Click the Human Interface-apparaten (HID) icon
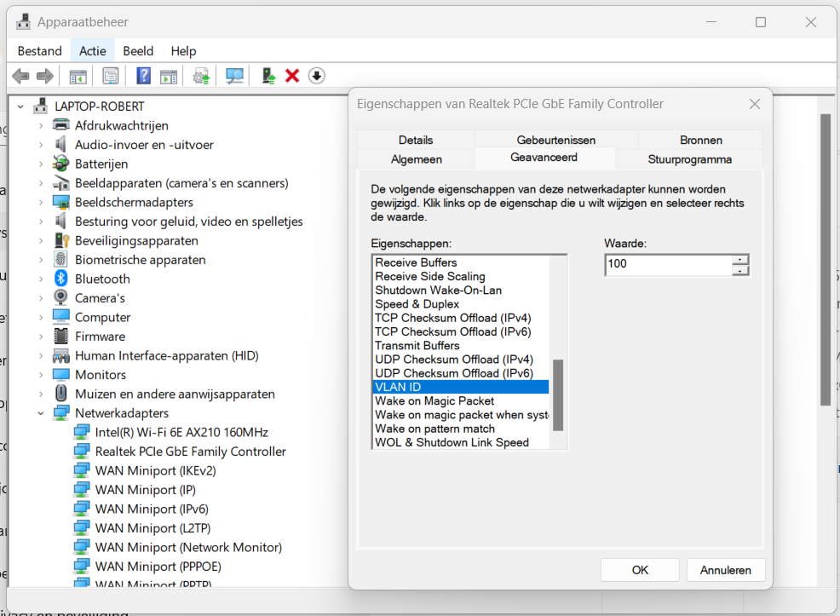The height and width of the screenshot is (616, 840). click(x=61, y=355)
